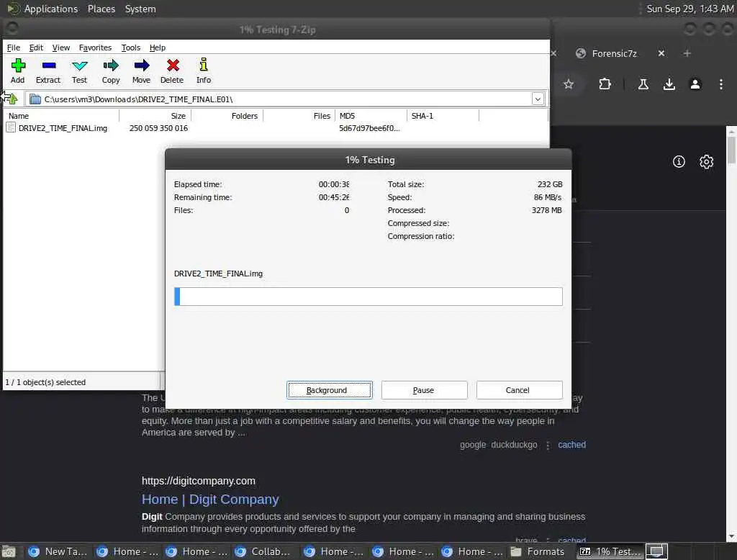The height and width of the screenshot is (560, 737).
Task: Switch to the Collab... taskbar window
Action: pos(264,551)
